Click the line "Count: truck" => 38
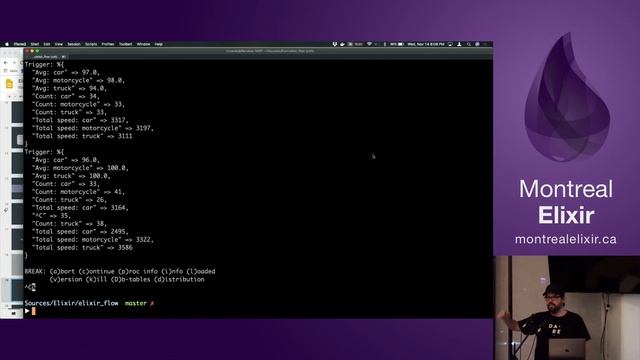This screenshot has width=640, height=360. point(69,224)
